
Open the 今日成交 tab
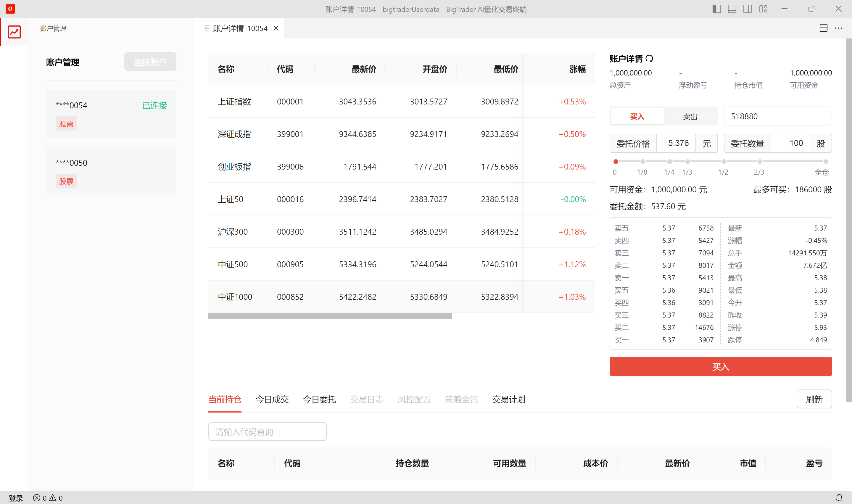[x=272, y=400]
